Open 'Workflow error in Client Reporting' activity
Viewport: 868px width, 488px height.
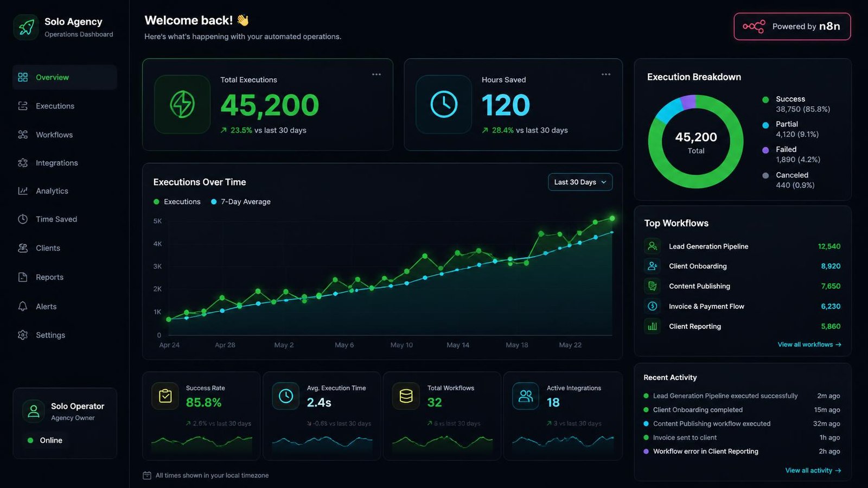pyautogui.click(x=742, y=452)
